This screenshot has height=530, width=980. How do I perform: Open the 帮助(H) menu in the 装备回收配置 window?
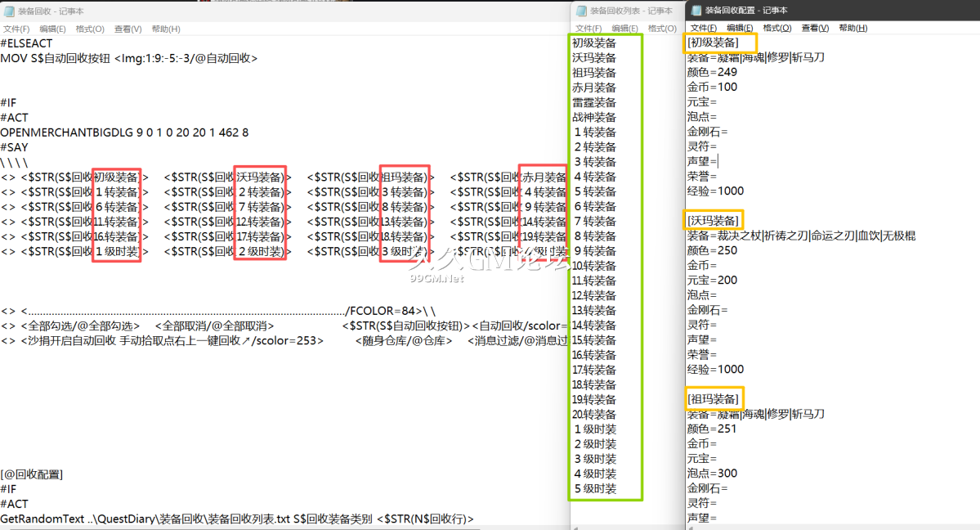pyautogui.click(x=852, y=28)
